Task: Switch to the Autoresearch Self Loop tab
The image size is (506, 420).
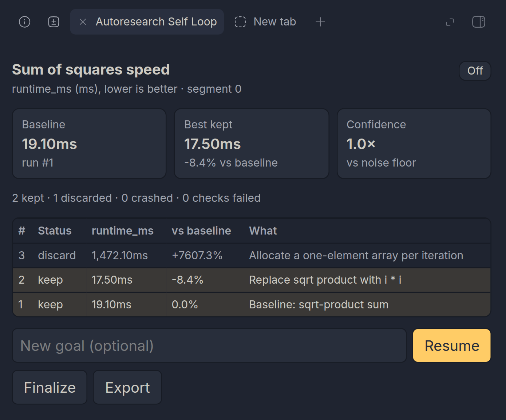Action: click(x=147, y=22)
